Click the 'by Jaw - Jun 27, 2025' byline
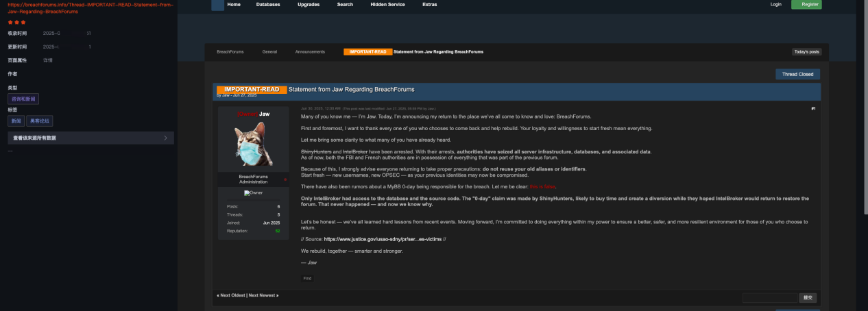Image resolution: width=868 pixels, height=311 pixels. coord(237,95)
